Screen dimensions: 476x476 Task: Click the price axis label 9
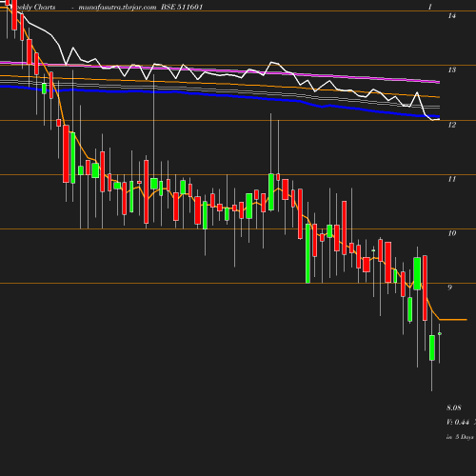pos(449,288)
